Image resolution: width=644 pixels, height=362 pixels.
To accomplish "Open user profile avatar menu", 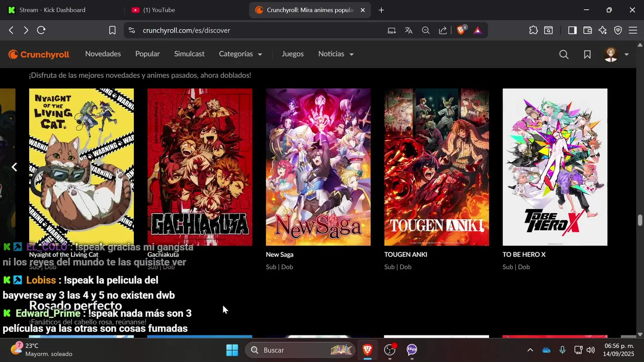I will pyautogui.click(x=611, y=54).
